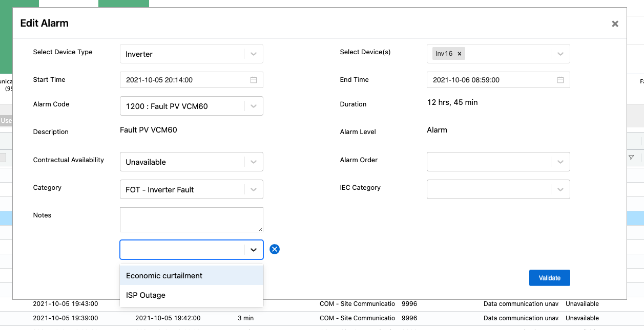Viewport: 644px width, 330px height.
Task: Collapse the open dropdown below Notes
Action: (x=254, y=250)
